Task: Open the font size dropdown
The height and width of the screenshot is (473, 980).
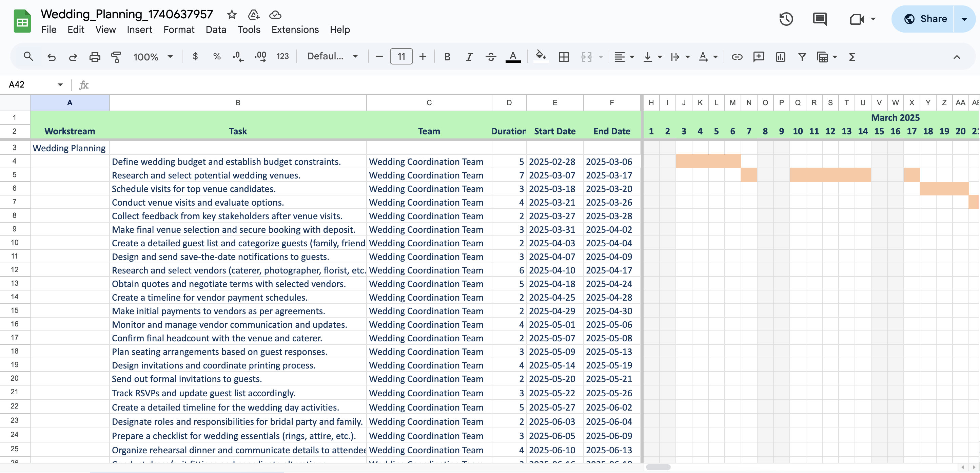Action: click(x=401, y=57)
